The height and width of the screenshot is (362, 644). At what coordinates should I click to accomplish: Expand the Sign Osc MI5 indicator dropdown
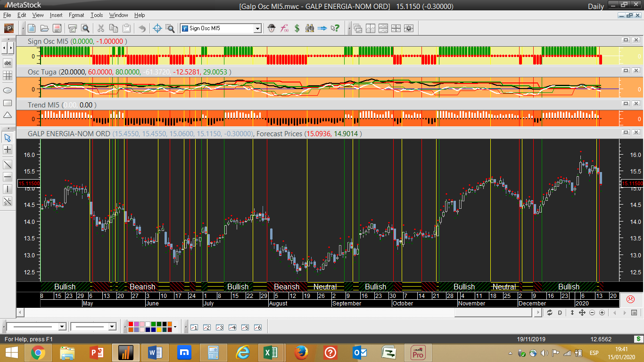257,28
